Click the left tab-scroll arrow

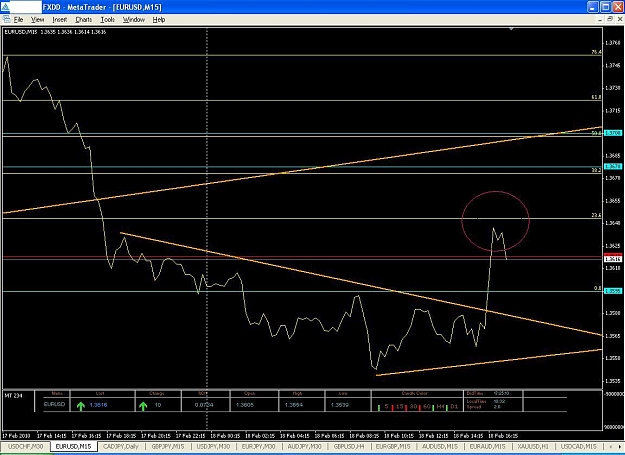[x=609, y=447]
